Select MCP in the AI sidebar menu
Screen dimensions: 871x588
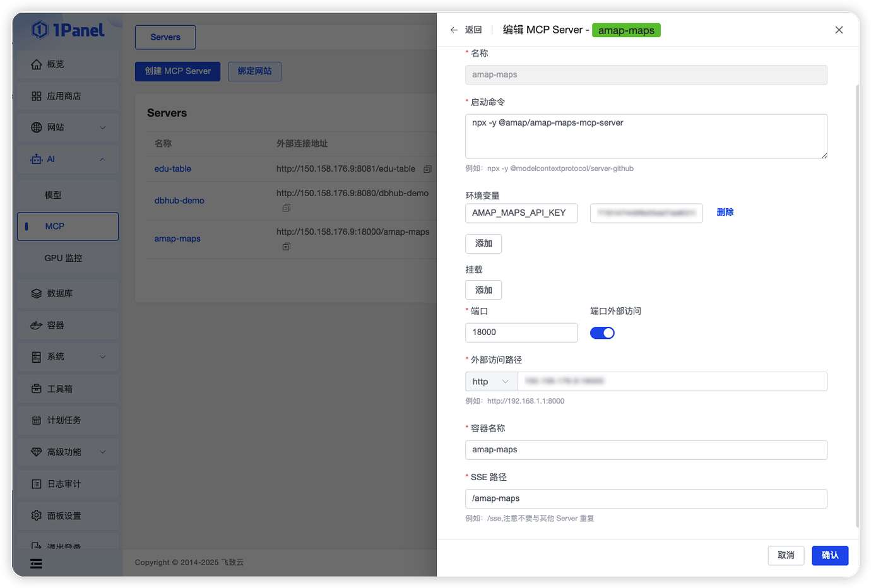coord(54,226)
